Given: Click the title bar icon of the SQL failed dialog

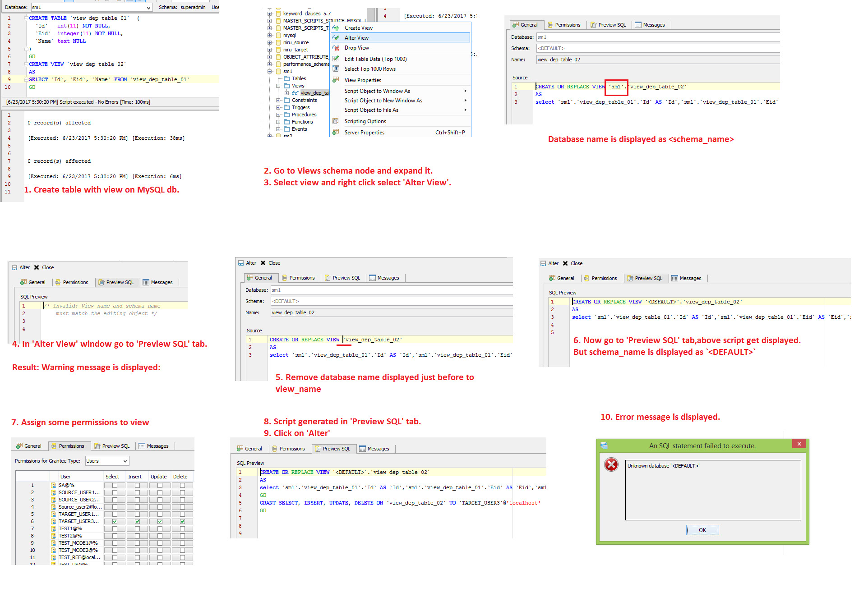Looking at the screenshot, I should [x=604, y=445].
